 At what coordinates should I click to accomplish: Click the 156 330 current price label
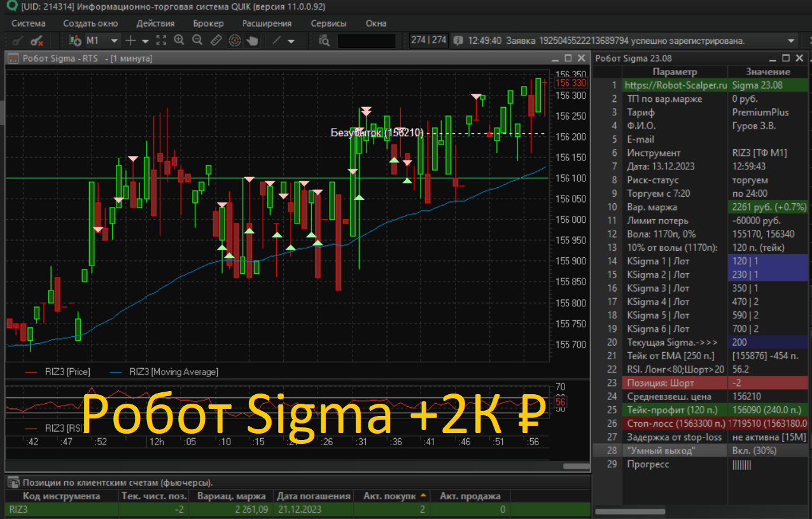coord(571,83)
